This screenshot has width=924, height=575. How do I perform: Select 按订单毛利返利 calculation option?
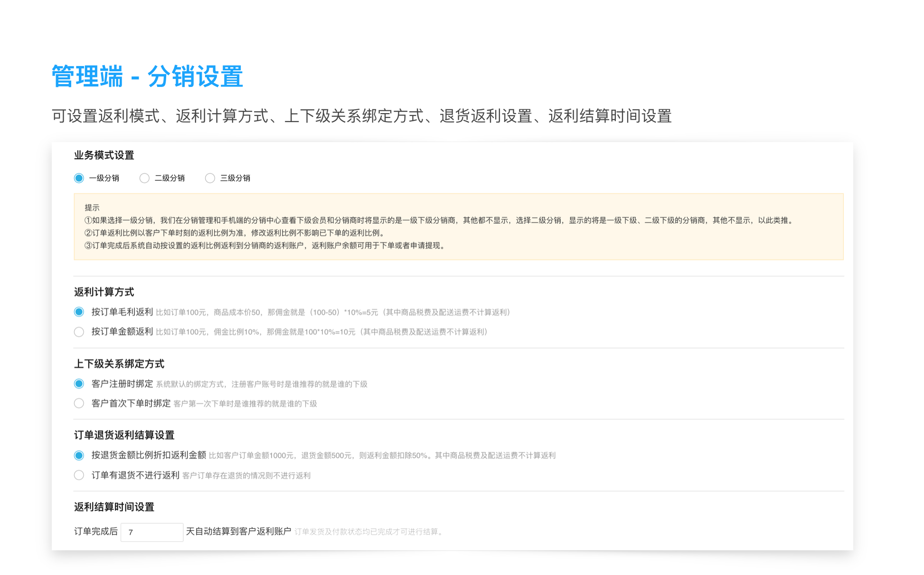[79, 312]
